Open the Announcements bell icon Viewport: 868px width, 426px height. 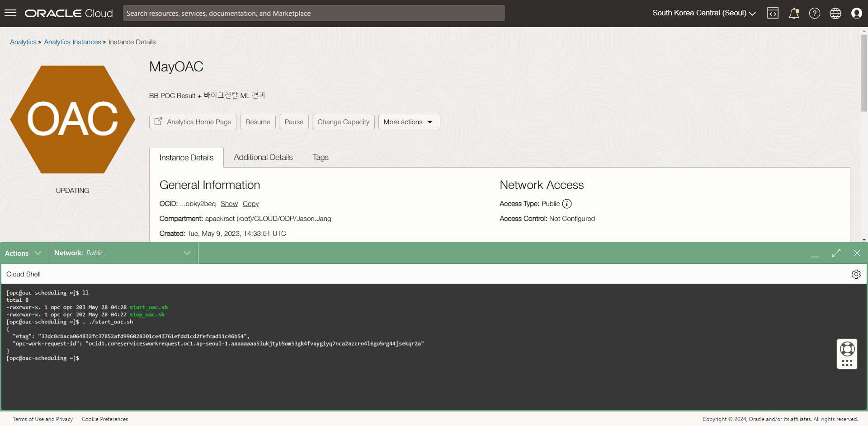pyautogui.click(x=794, y=13)
